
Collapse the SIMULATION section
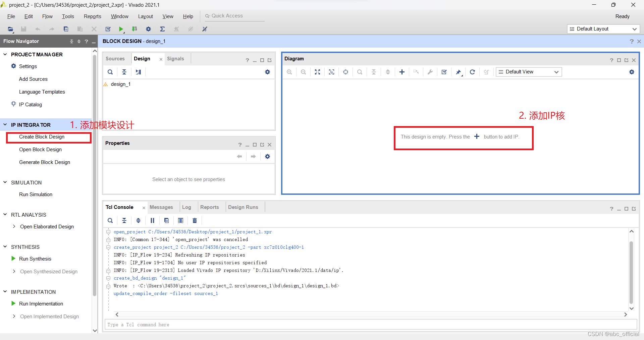click(x=5, y=182)
